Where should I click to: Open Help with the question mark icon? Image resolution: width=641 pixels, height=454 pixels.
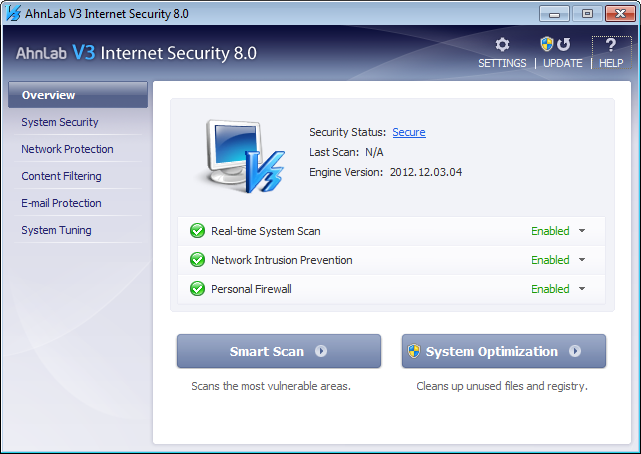(611, 45)
